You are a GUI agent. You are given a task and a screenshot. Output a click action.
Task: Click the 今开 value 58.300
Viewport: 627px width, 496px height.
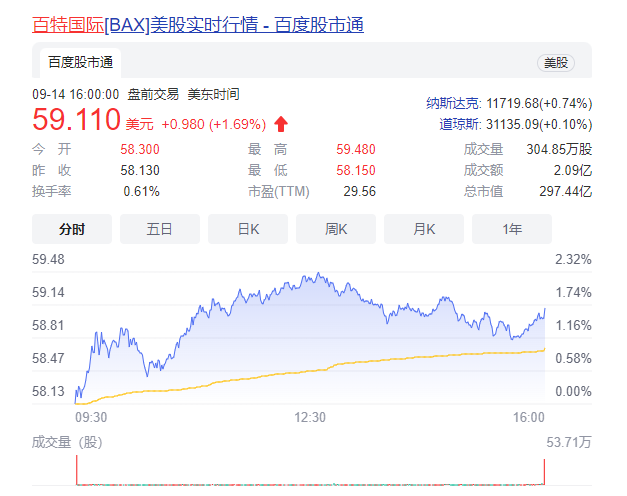coord(140,149)
